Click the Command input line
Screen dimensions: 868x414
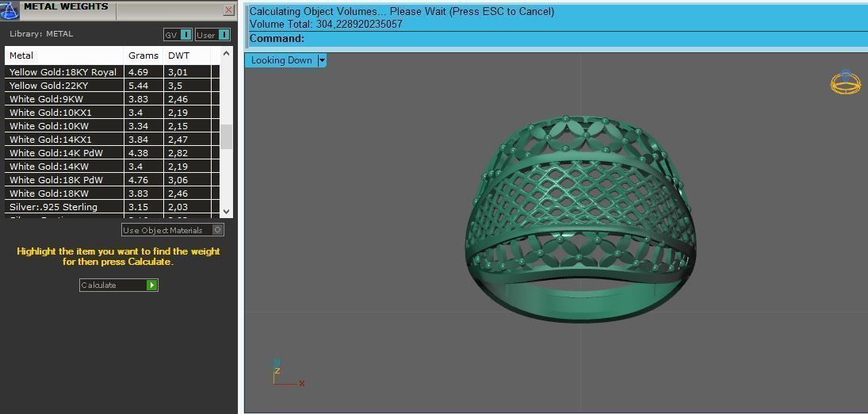pyautogui.click(x=558, y=39)
